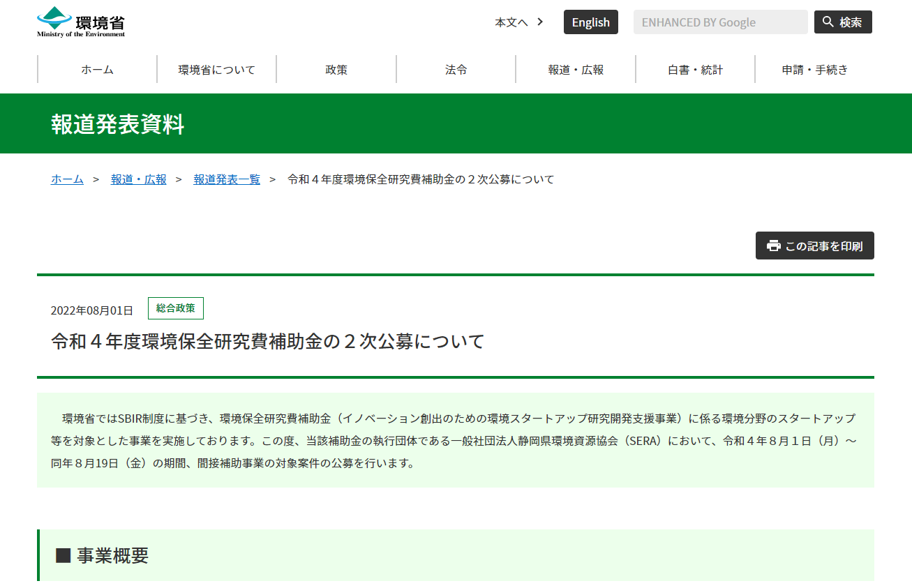Open the ホーム navigation menu item
The image size is (912, 588).
click(97, 69)
